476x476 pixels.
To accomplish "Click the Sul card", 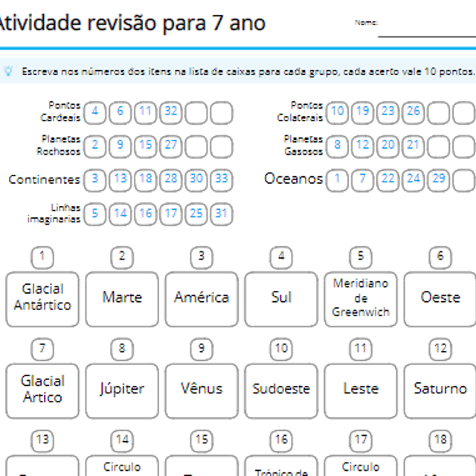I will (281, 299).
